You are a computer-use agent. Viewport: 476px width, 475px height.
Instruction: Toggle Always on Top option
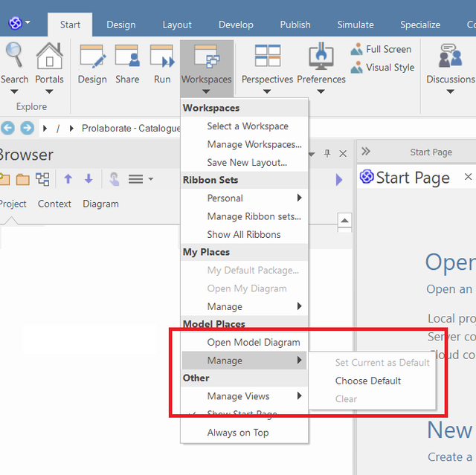(245, 433)
